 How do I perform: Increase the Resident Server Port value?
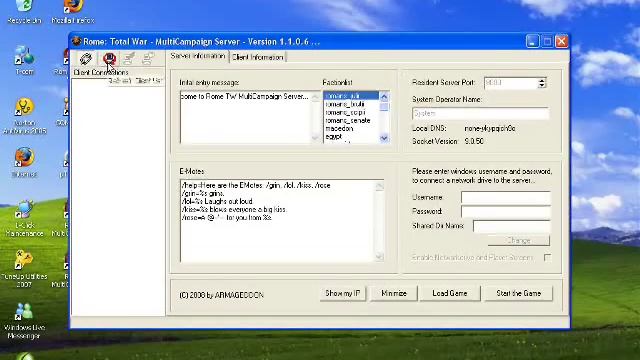(542, 80)
